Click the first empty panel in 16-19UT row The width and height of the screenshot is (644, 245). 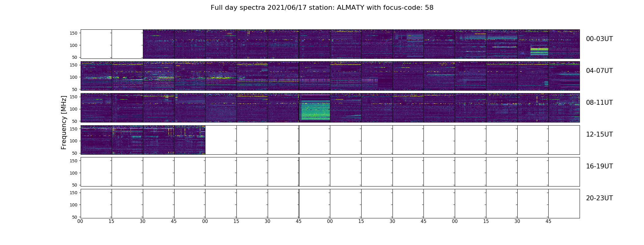click(96, 171)
